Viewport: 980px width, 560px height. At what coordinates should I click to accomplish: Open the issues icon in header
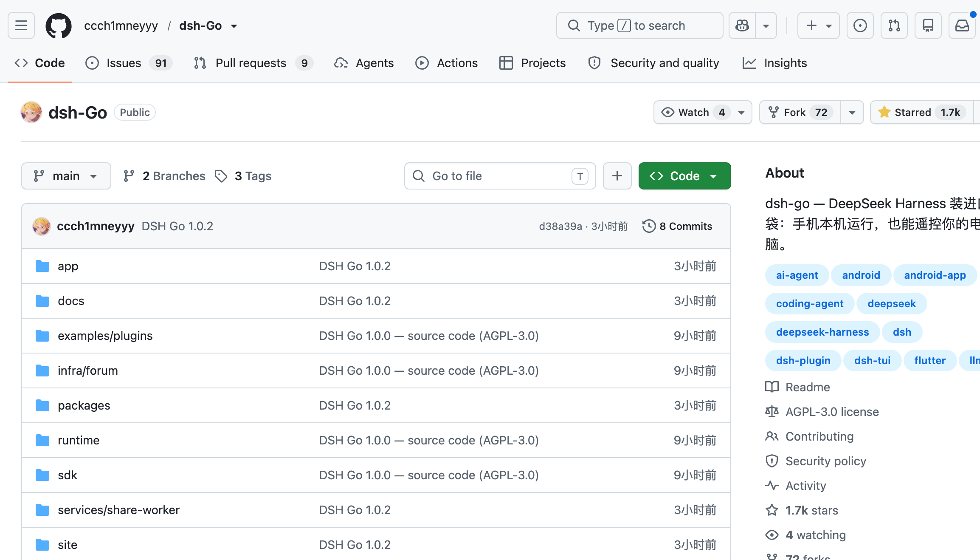pos(860,25)
